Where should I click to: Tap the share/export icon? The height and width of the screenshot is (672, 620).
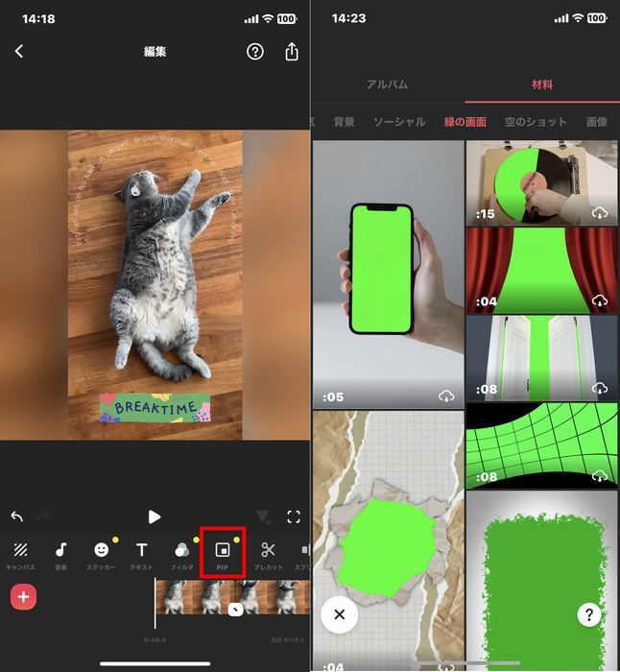tap(292, 52)
